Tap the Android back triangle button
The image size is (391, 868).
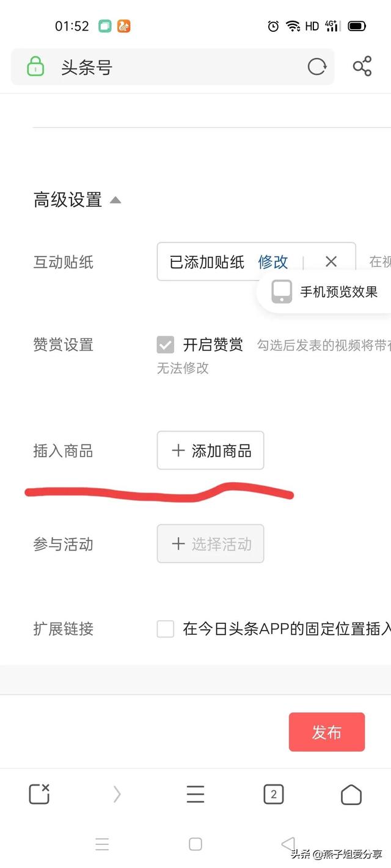click(x=288, y=844)
